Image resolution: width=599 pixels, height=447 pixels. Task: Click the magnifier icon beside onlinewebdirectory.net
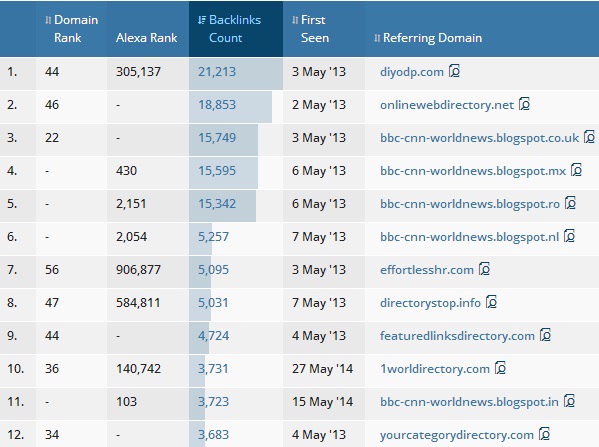click(525, 104)
